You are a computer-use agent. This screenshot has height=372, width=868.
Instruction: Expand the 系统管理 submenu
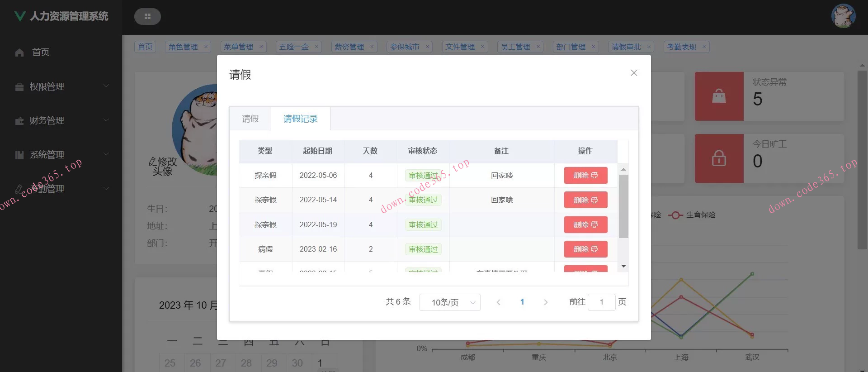[106, 154]
